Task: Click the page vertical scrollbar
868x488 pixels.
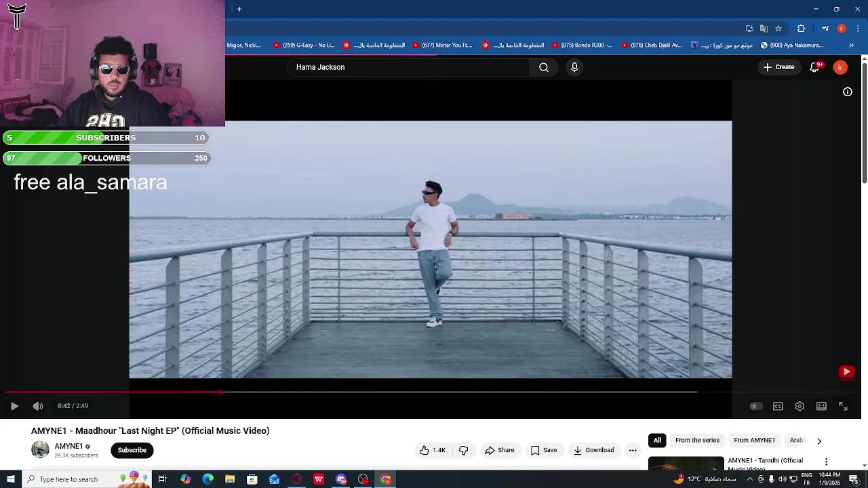Action: 864,122
